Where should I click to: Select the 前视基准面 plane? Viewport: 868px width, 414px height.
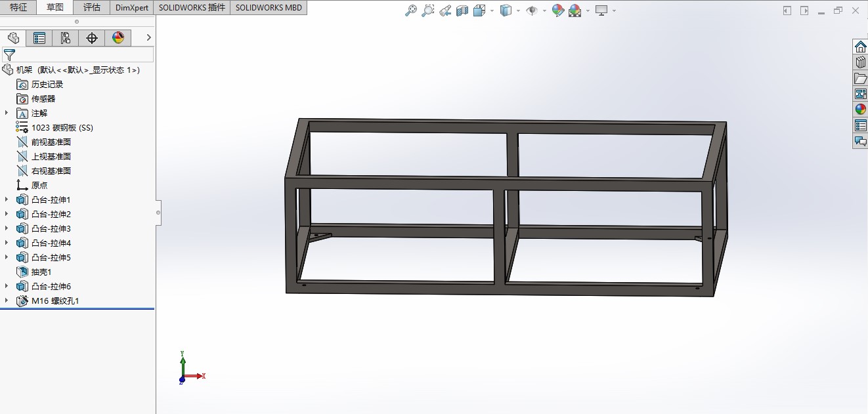coord(44,142)
